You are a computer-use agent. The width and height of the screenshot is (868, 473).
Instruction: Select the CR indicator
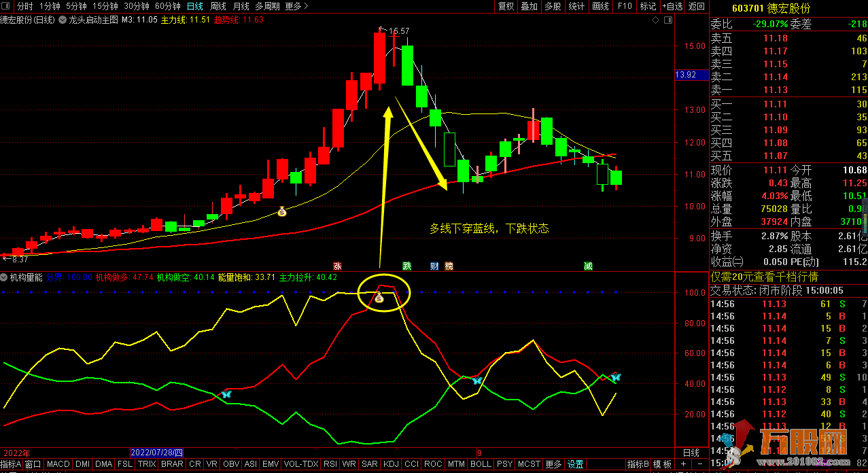click(x=195, y=464)
